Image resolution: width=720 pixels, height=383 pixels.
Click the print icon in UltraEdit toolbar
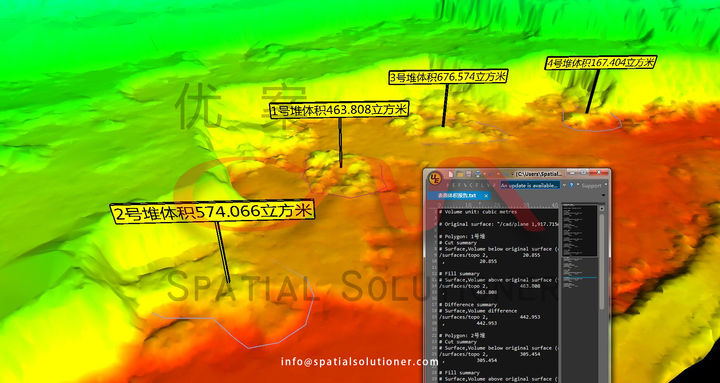(478, 174)
